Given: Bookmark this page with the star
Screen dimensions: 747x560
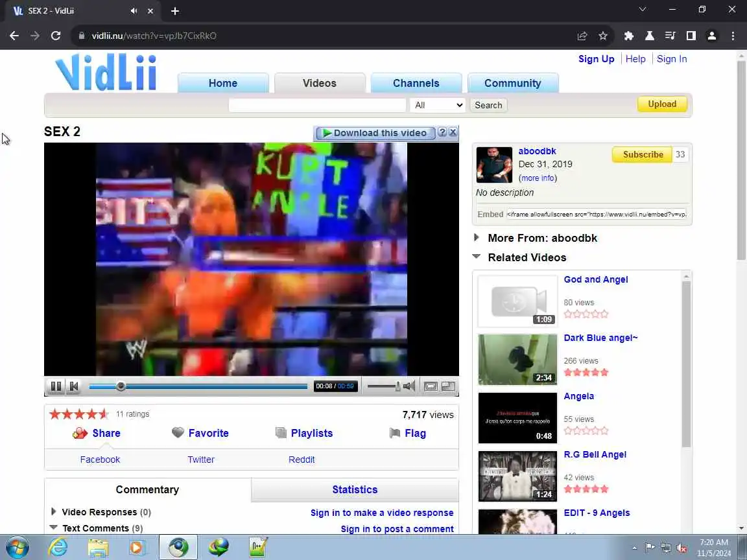Looking at the screenshot, I should (x=602, y=36).
